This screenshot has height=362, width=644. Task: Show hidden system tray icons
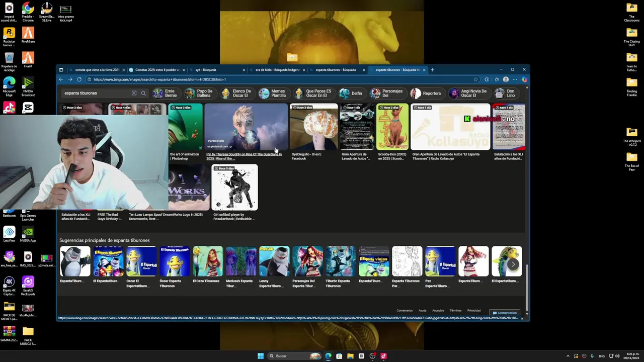[568, 356]
